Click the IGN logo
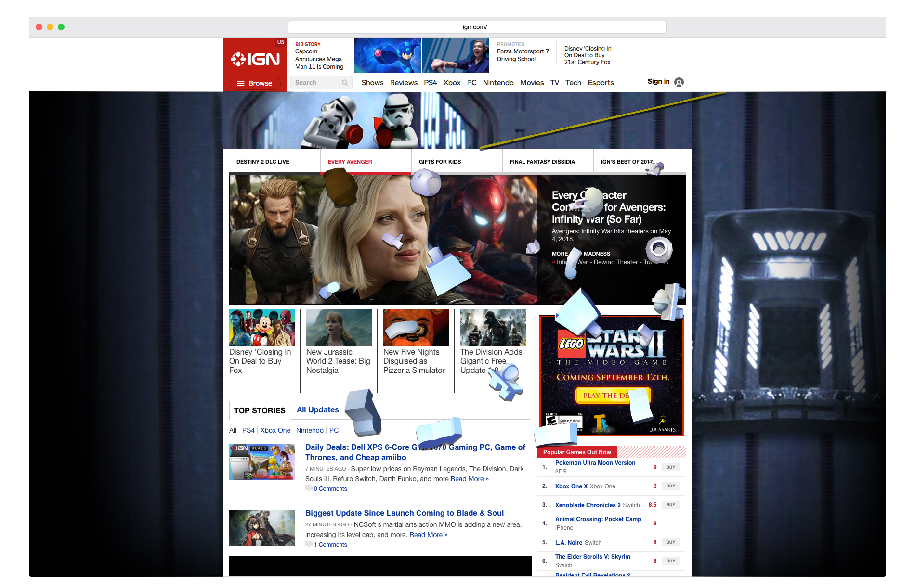 pos(255,59)
